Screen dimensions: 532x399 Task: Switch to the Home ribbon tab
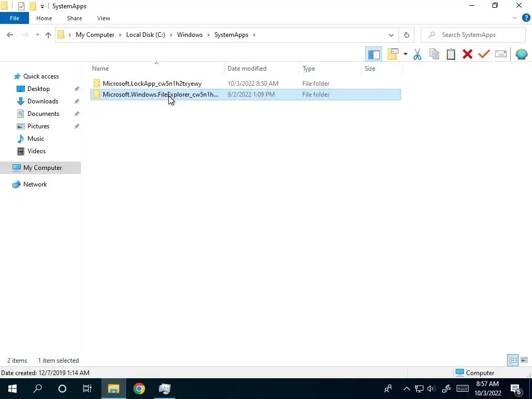click(44, 18)
